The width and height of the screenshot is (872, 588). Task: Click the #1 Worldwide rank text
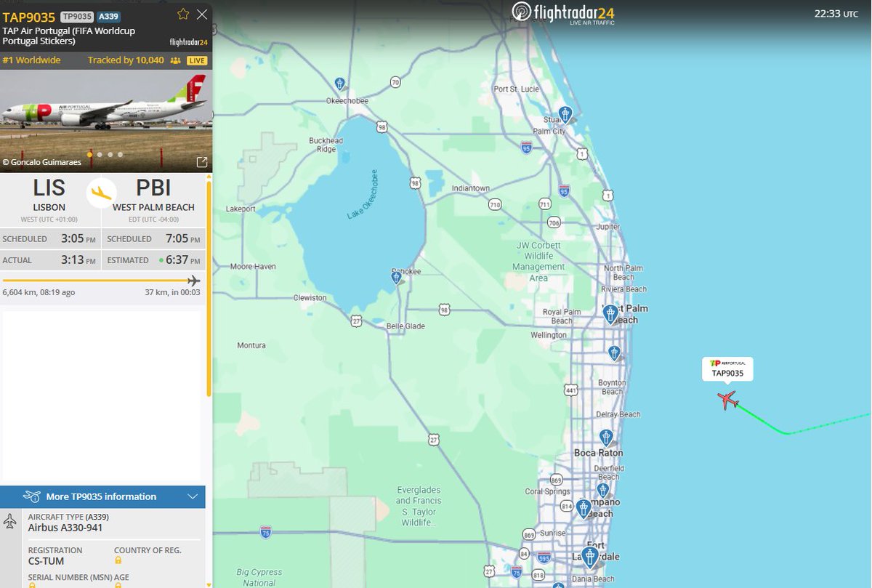point(31,60)
